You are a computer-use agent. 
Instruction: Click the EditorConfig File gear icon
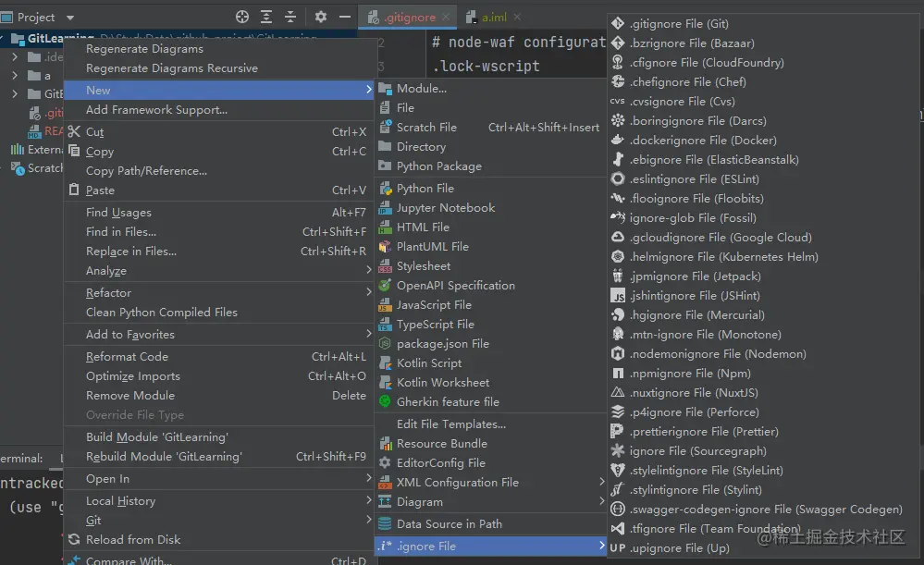(385, 463)
